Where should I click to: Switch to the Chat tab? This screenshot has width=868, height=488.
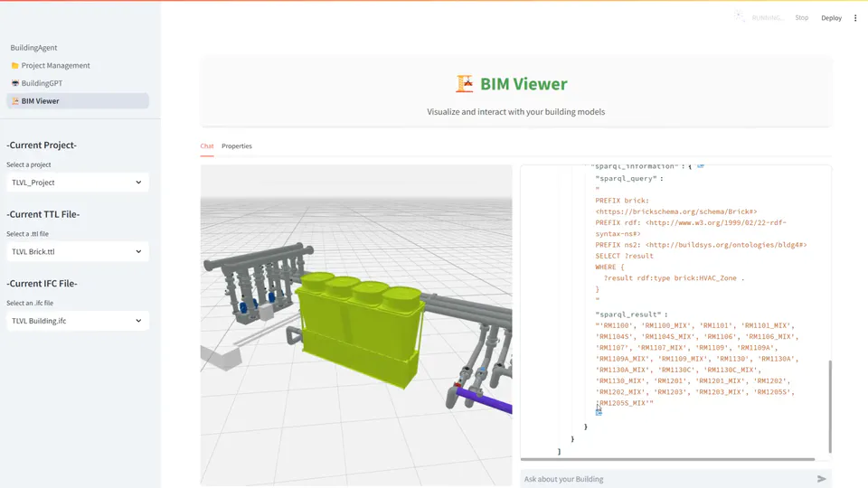click(x=206, y=146)
